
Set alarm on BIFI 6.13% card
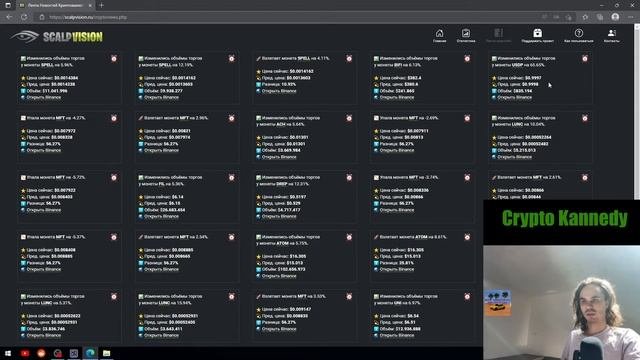(467, 59)
